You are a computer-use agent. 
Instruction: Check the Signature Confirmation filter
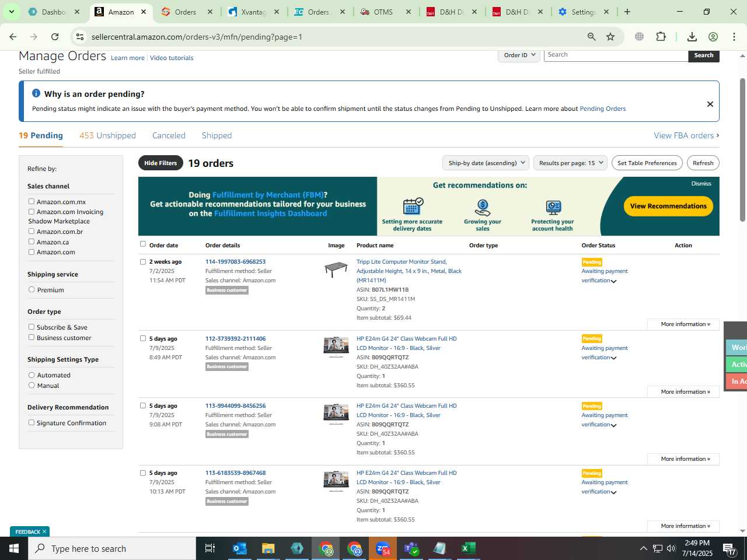pyautogui.click(x=32, y=422)
